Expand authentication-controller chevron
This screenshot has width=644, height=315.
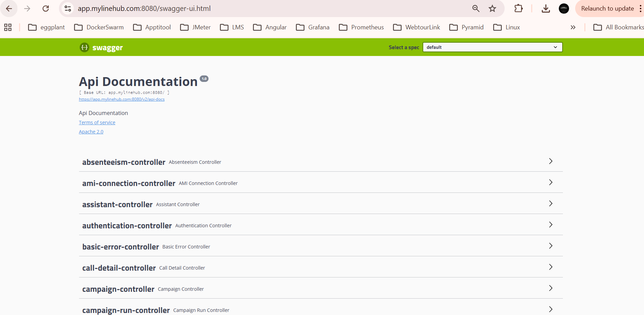(x=551, y=225)
